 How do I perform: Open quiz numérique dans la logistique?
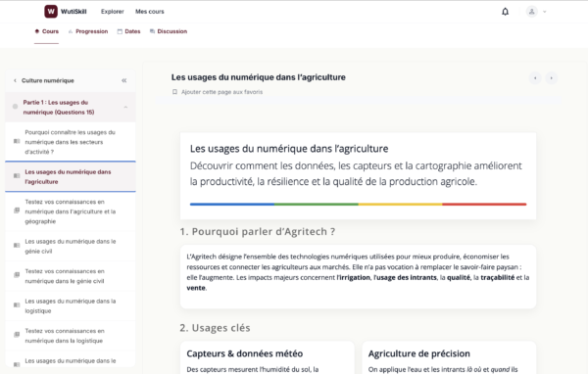[x=71, y=336]
